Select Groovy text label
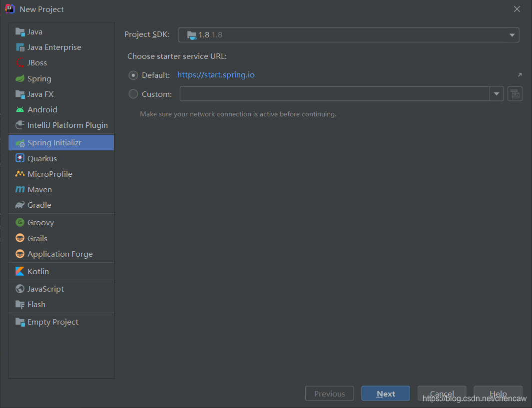This screenshot has height=408, width=532. click(x=41, y=223)
